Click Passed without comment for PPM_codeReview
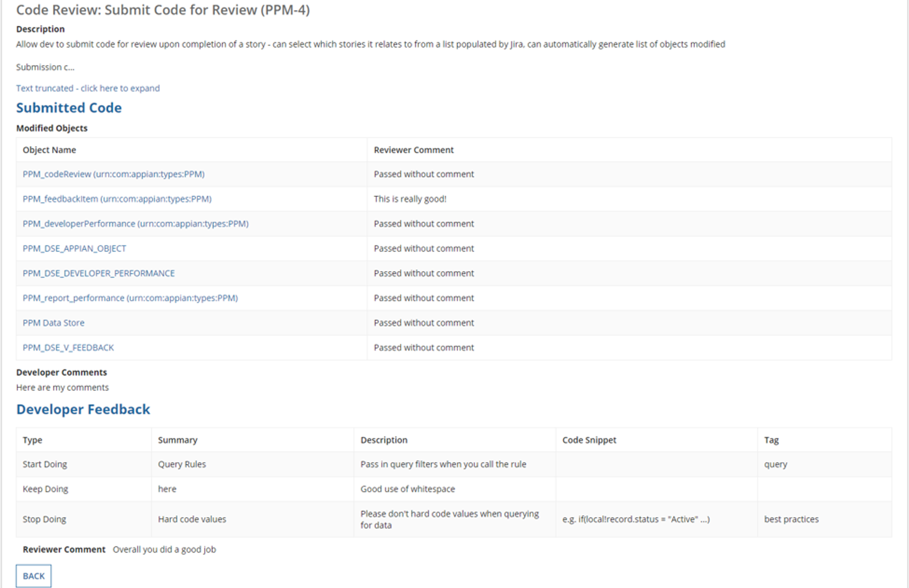909x588 pixels. coord(423,174)
